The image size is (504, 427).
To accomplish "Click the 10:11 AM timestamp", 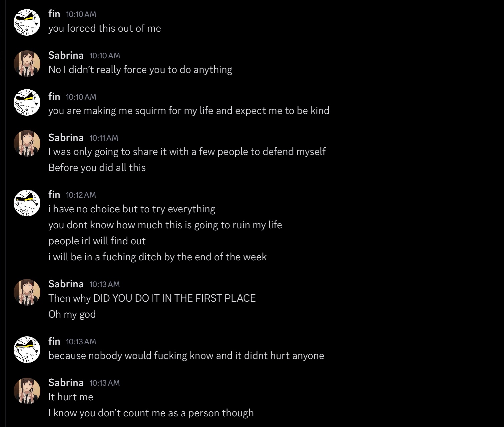I will click(104, 138).
